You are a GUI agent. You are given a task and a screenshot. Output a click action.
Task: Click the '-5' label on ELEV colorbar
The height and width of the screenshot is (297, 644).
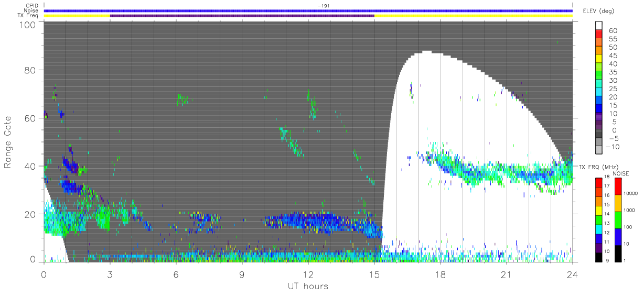coord(614,138)
